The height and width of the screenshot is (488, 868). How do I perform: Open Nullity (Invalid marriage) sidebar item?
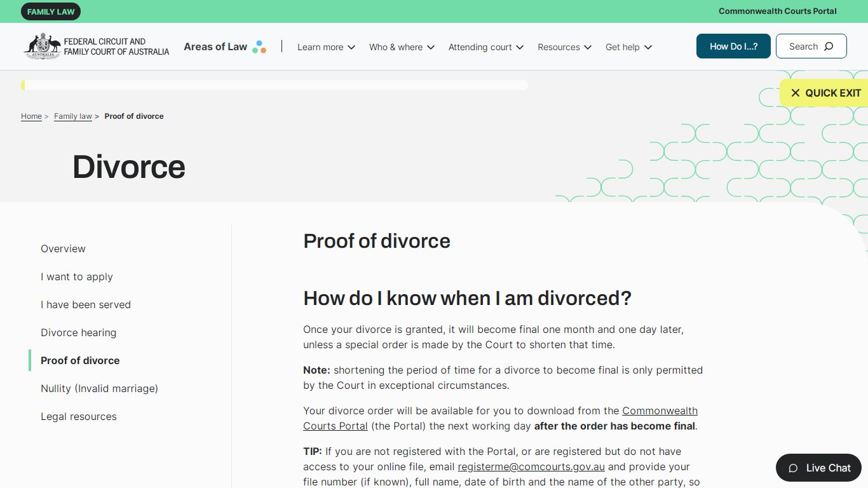(99, 388)
